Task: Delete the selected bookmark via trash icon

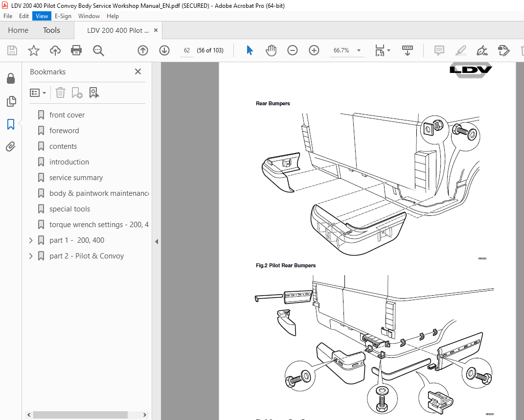Action: (60, 93)
